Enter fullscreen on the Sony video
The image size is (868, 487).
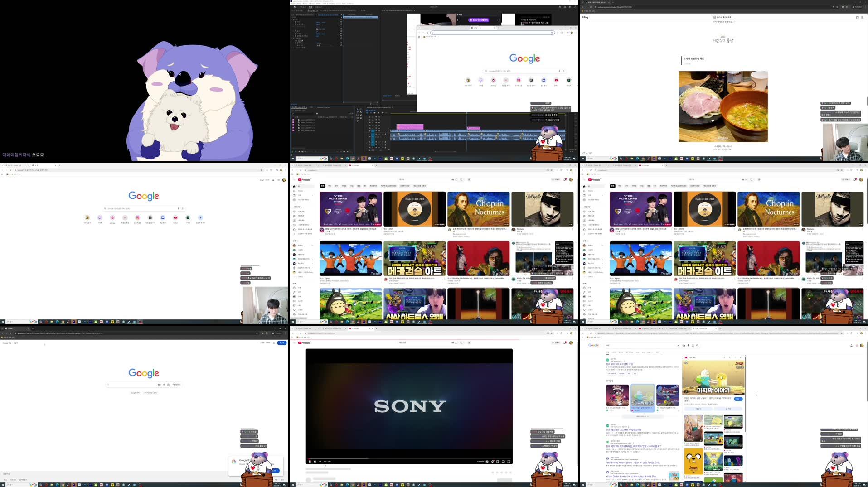509,462
